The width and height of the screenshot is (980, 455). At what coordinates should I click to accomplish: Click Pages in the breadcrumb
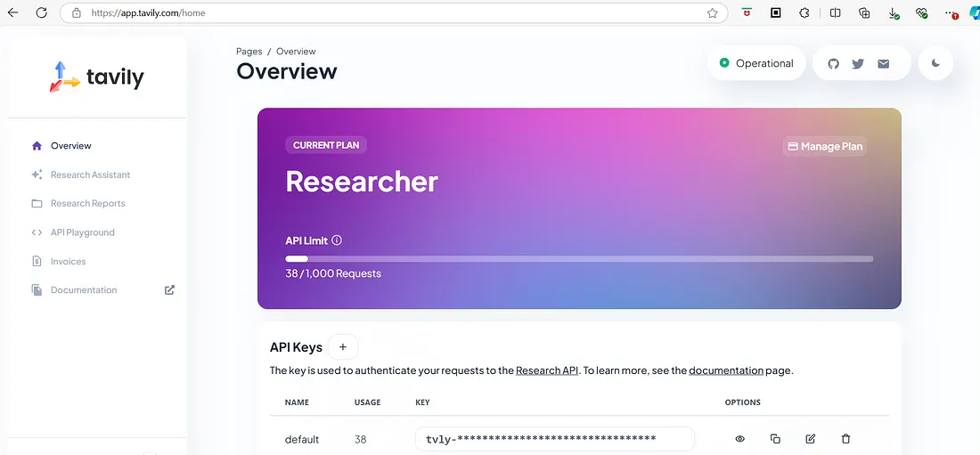249,52
